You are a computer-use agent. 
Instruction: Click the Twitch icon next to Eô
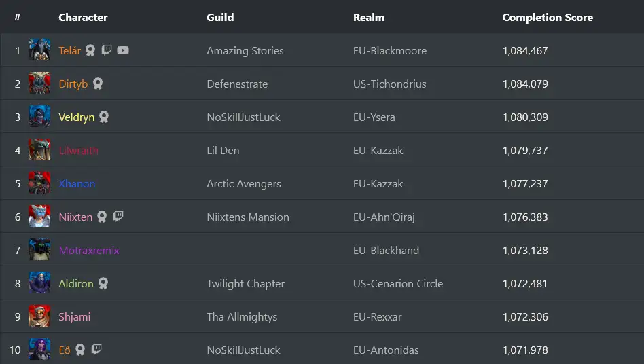[x=96, y=350]
